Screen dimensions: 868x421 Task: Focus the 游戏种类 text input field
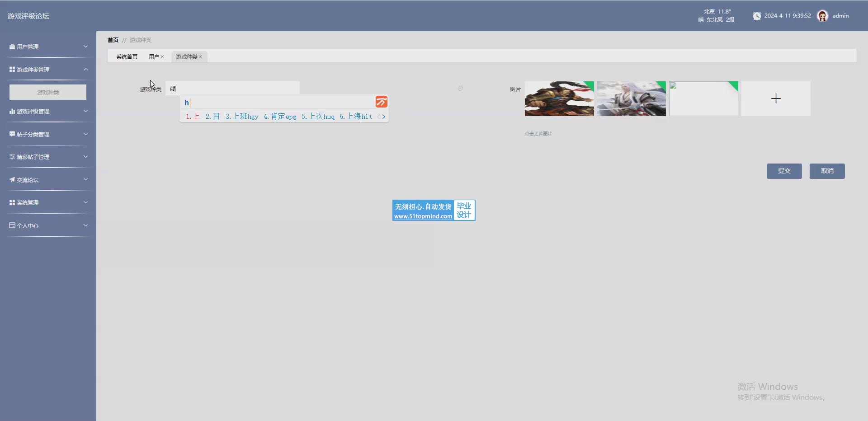232,89
